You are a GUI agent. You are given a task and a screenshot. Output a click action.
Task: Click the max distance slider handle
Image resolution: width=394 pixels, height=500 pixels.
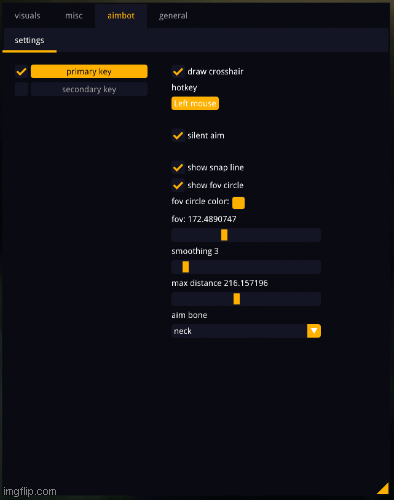point(237,299)
